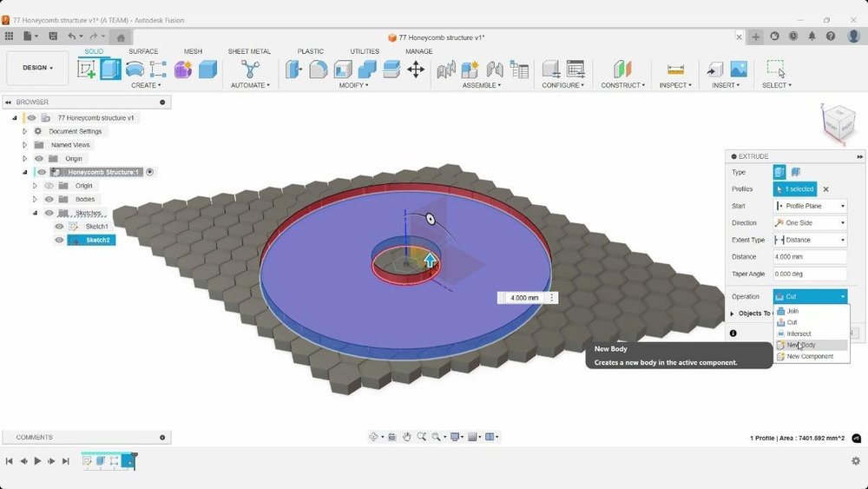Select the Create Sketch tool
The height and width of the screenshot is (489, 868).
point(86,69)
